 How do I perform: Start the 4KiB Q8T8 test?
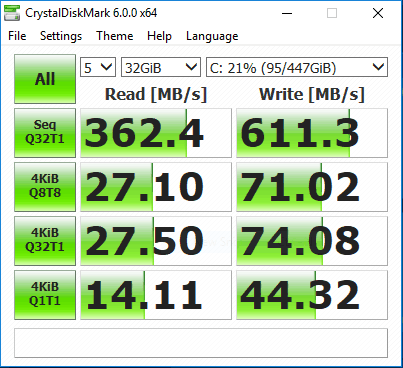click(45, 187)
